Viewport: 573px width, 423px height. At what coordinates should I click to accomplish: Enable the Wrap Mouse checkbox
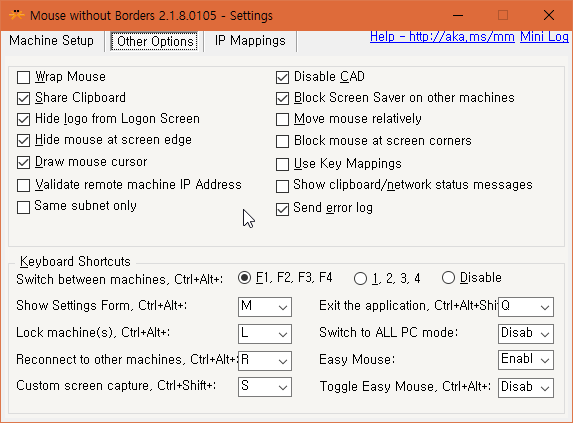[23, 77]
